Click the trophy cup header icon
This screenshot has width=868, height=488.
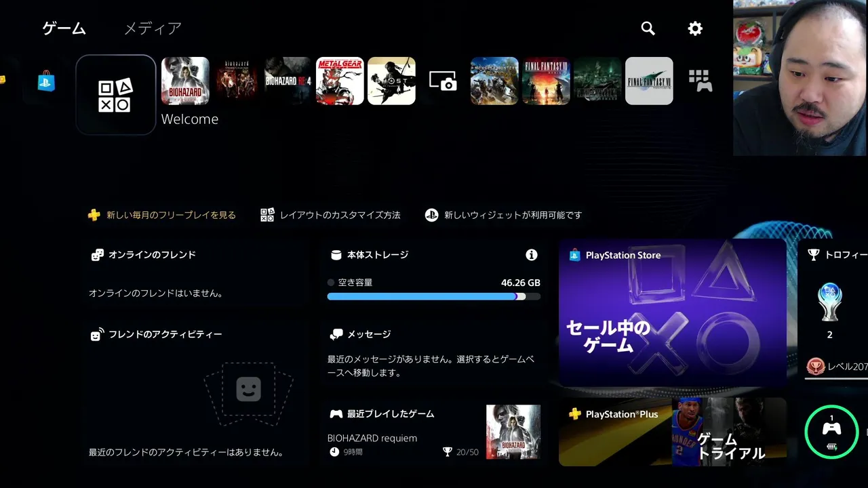[x=814, y=255]
